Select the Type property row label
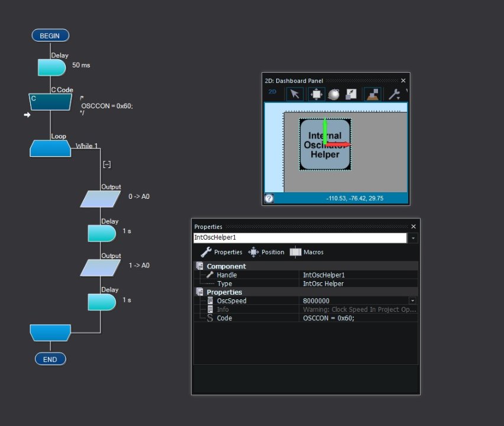The height and width of the screenshot is (426, 504). tap(224, 283)
